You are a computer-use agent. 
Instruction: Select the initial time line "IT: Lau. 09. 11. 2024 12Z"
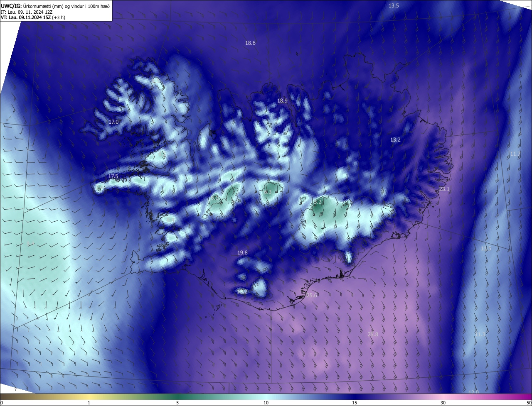pyautogui.click(x=27, y=12)
